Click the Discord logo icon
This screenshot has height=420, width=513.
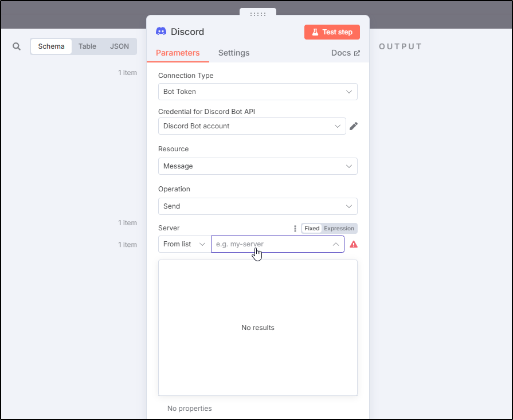pyautogui.click(x=161, y=32)
